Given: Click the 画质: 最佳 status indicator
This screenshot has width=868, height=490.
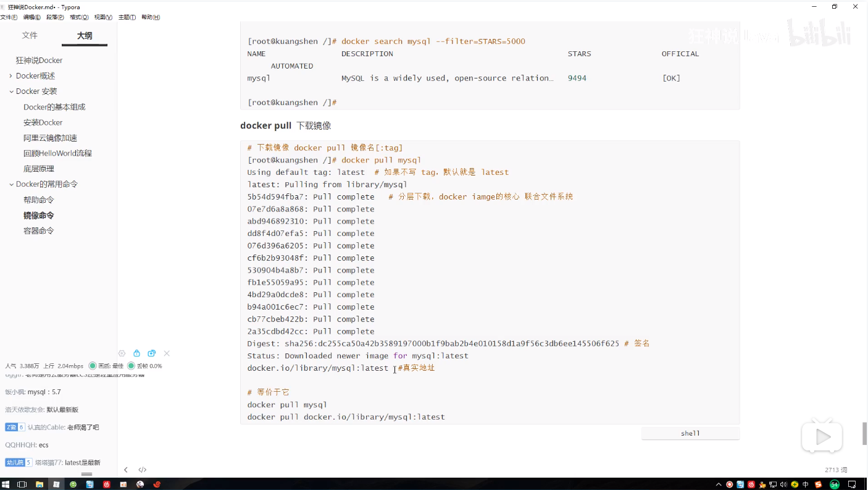Looking at the screenshot, I should point(106,366).
